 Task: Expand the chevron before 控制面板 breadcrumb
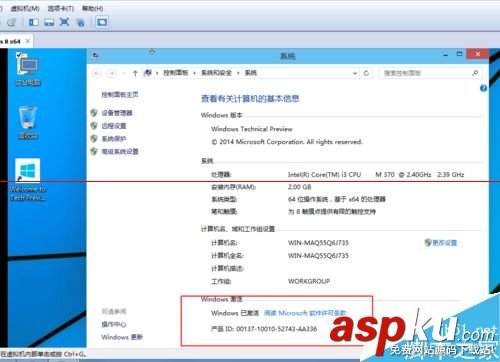click(x=157, y=73)
